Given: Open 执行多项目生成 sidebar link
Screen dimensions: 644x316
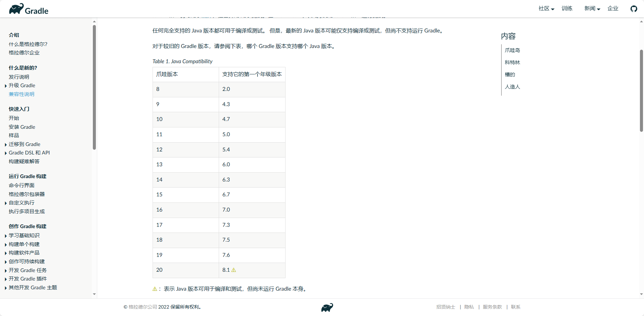Looking at the screenshot, I should pyautogui.click(x=27, y=212).
